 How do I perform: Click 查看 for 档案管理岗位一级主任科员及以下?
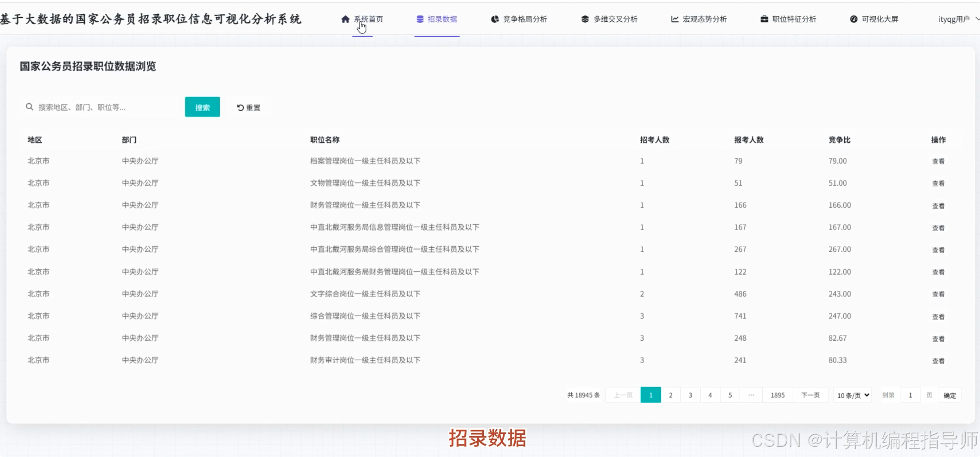point(938,161)
